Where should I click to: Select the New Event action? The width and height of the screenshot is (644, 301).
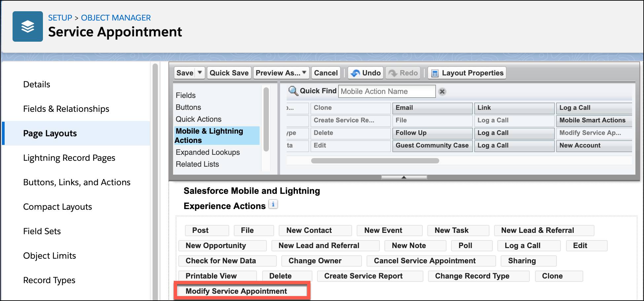click(390, 230)
